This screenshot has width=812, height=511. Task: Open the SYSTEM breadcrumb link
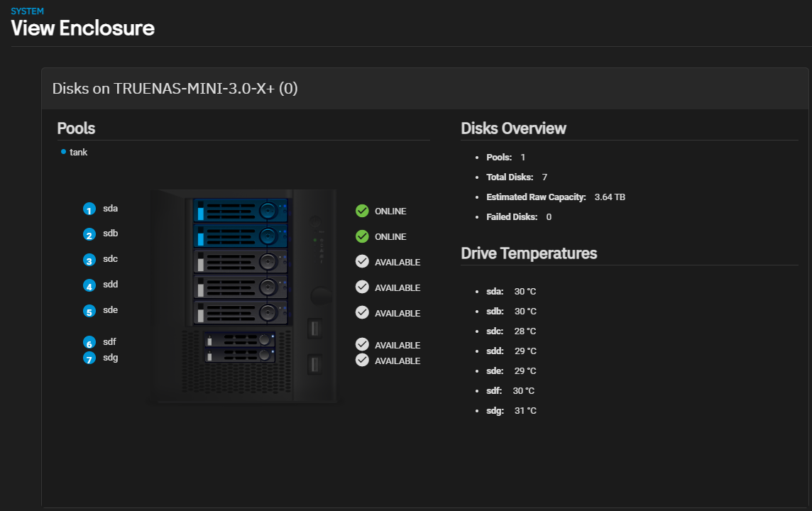(27, 11)
